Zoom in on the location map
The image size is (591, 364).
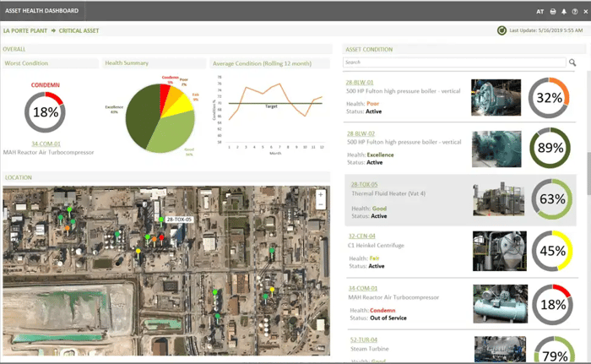pyautogui.click(x=320, y=194)
